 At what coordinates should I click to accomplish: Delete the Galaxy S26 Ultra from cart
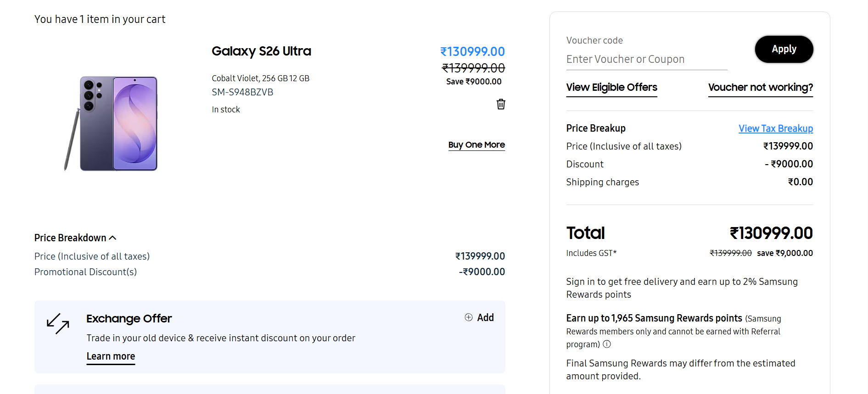501,104
